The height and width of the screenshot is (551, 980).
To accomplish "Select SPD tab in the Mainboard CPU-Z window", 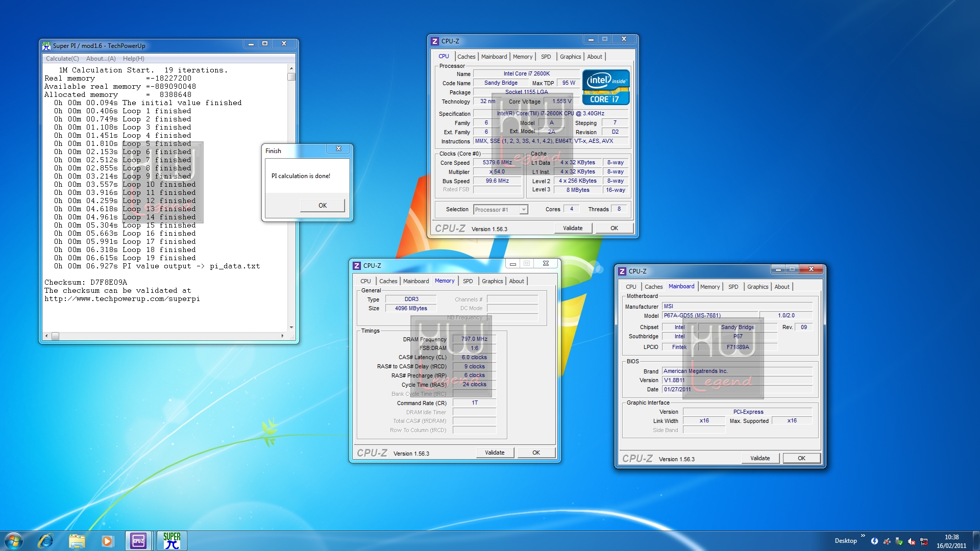I will point(733,287).
